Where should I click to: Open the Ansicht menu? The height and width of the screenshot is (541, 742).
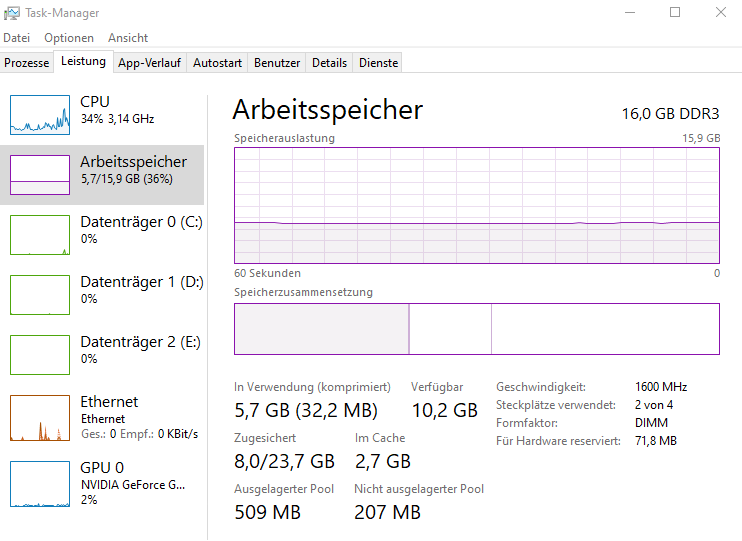pos(128,38)
